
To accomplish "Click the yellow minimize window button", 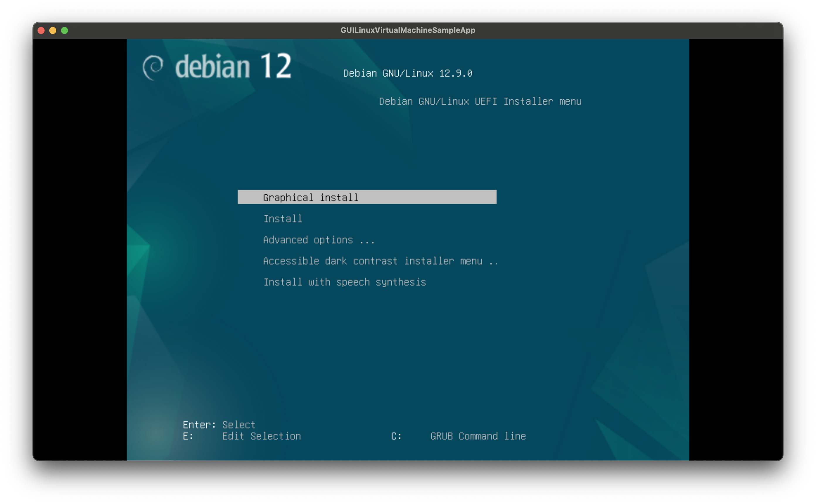I will [53, 30].
